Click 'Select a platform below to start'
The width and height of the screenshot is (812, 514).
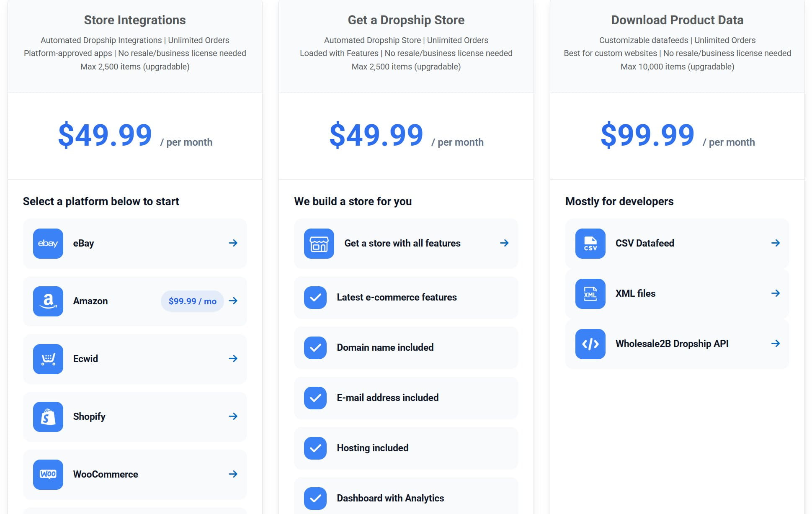[101, 201]
